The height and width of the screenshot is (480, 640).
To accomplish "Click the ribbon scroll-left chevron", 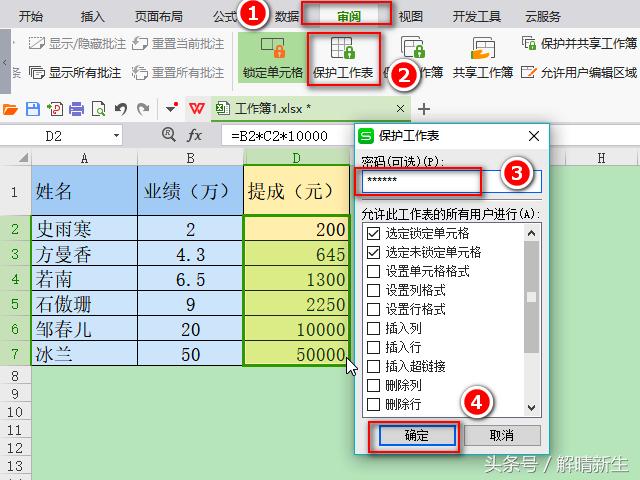I will (4, 62).
